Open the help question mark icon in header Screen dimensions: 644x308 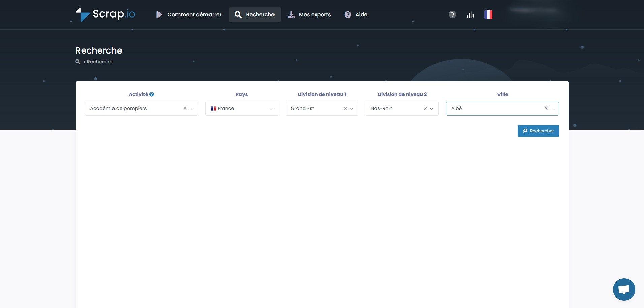tap(452, 14)
